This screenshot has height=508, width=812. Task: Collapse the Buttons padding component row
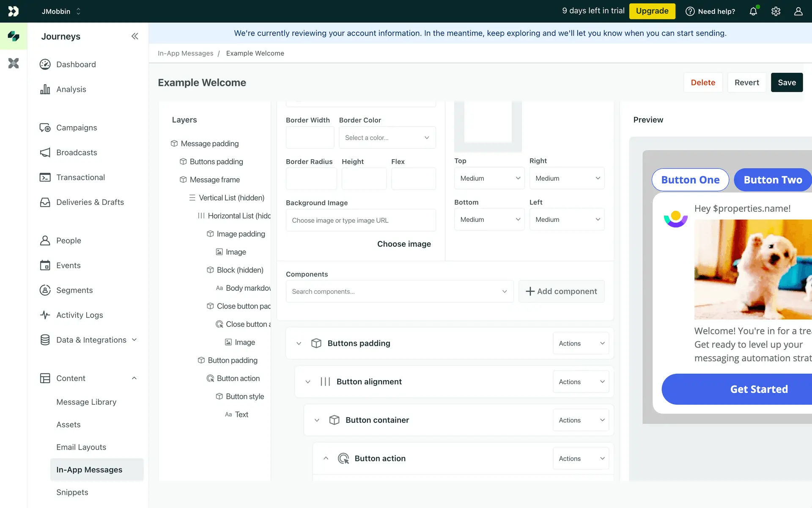coord(299,343)
